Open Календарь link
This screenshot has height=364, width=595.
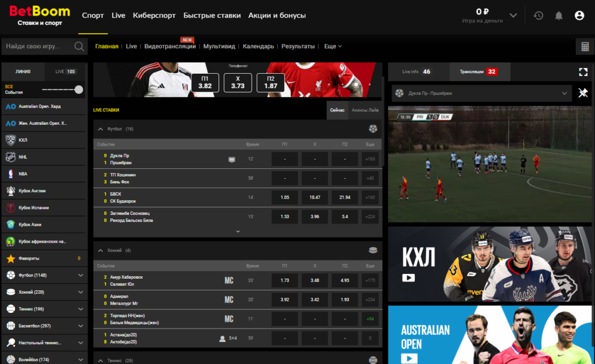[259, 46]
